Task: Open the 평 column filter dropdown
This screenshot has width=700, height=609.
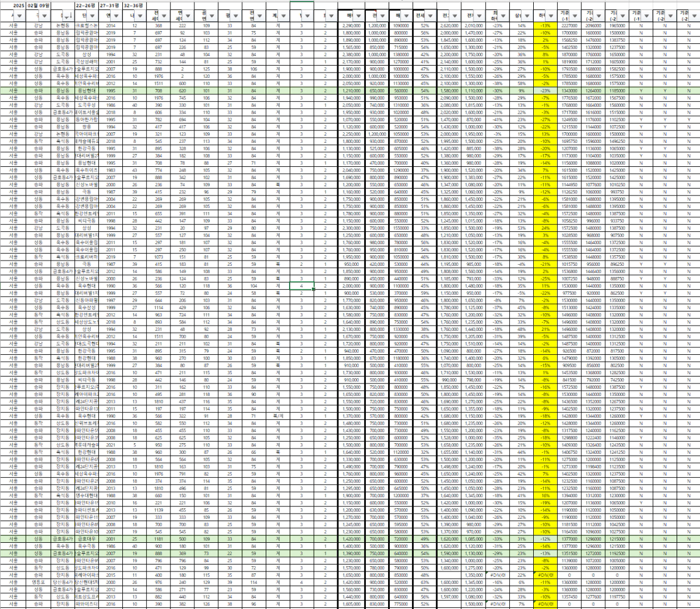Action: (x=236, y=16)
